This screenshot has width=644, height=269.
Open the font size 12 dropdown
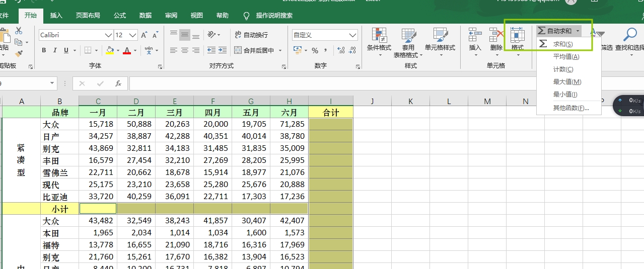click(133, 35)
